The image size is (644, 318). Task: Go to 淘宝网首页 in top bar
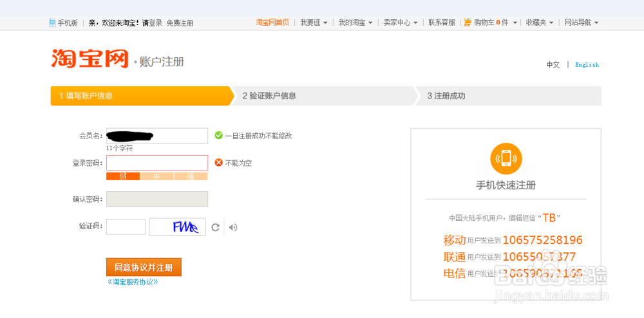tap(272, 23)
